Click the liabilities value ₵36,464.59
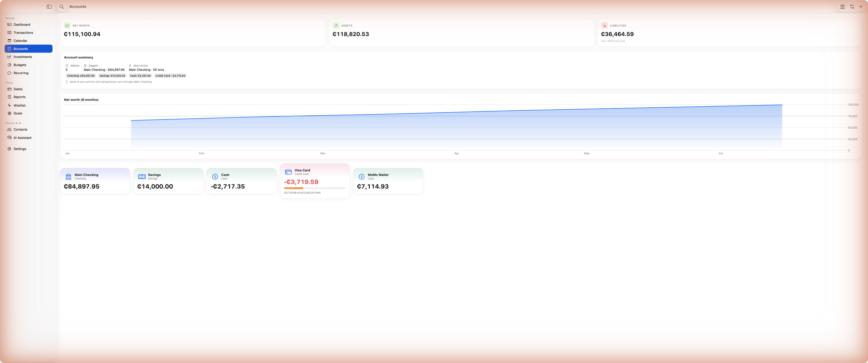 (x=617, y=34)
